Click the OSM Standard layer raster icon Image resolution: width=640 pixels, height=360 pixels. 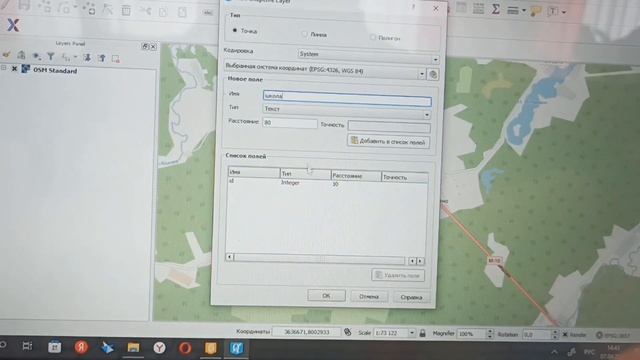point(26,69)
